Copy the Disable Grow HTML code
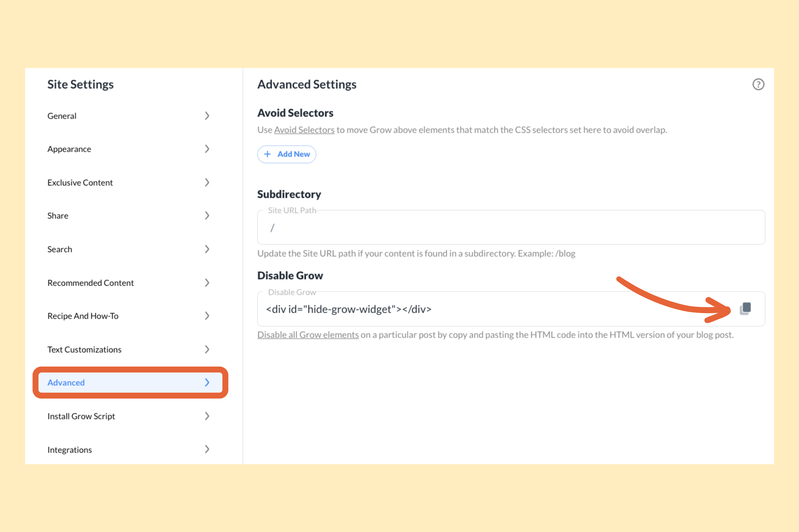 (745, 308)
